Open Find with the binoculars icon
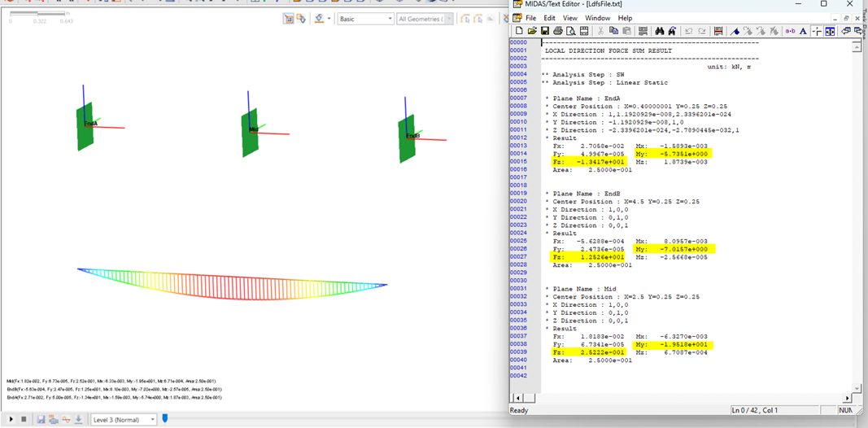868x428 pixels. 659,31
